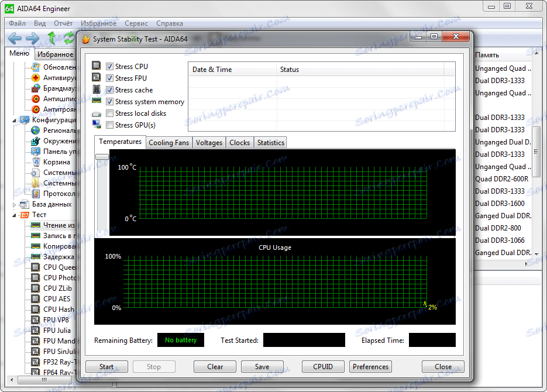Open the Сервис menu

pos(136,23)
